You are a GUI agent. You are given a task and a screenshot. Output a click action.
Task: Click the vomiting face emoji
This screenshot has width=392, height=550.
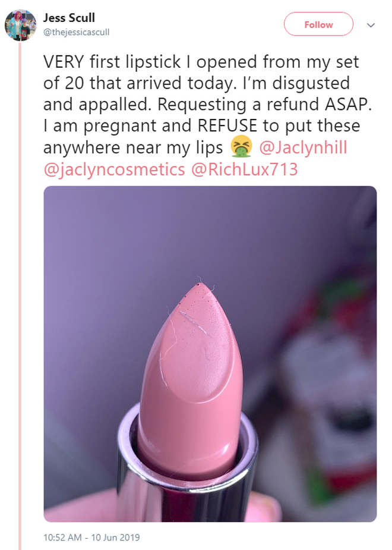point(241,146)
